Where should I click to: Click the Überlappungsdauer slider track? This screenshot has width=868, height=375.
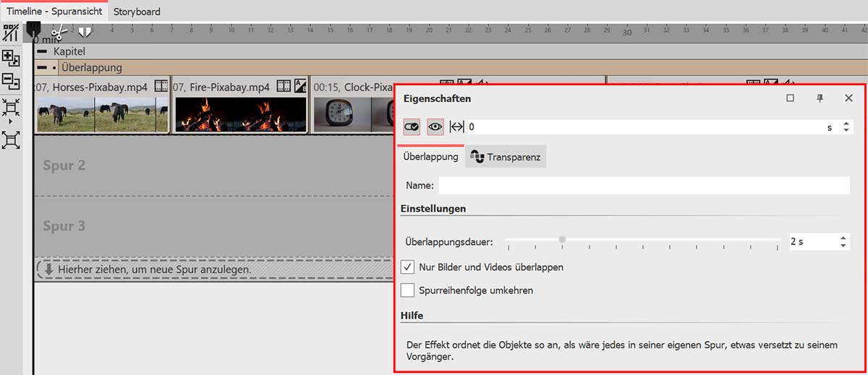point(642,240)
